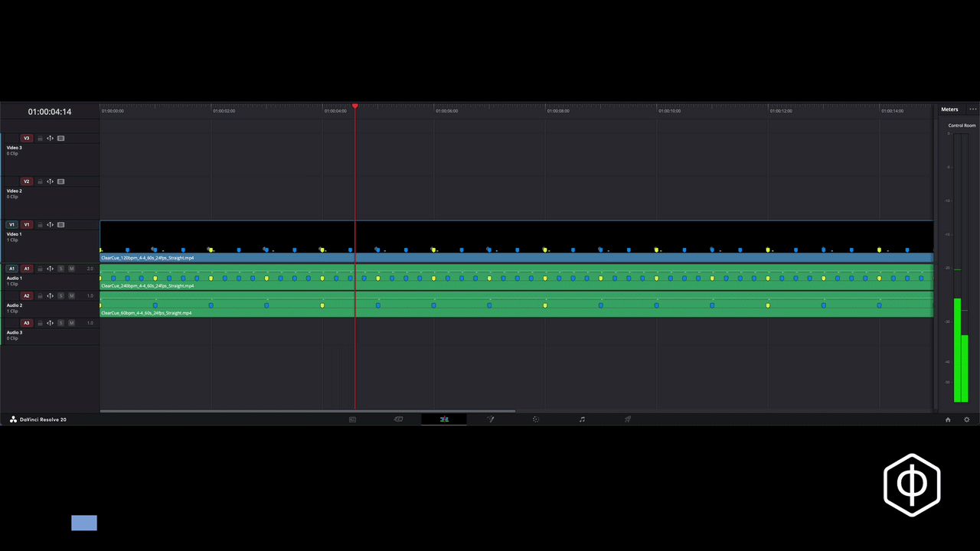Click the V1 destination control on Video 1
This screenshot has width=980, height=551.
point(26,225)
